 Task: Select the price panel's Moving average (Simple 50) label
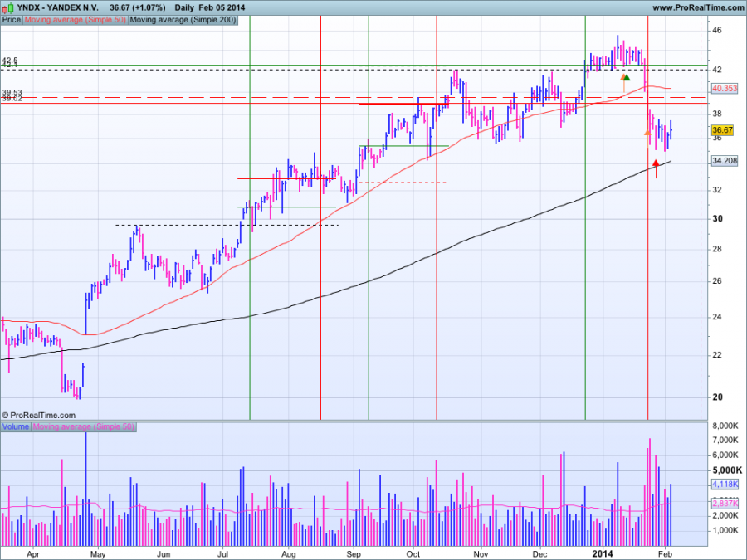click(x=76, y=20)
